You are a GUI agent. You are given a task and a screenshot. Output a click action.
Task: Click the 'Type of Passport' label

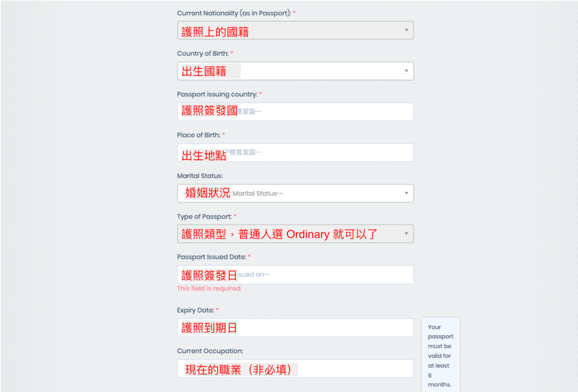coord(204,217)
